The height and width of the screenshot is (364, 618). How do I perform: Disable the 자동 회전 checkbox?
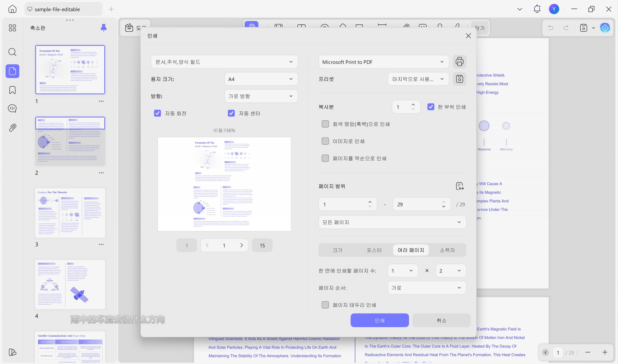157,113
